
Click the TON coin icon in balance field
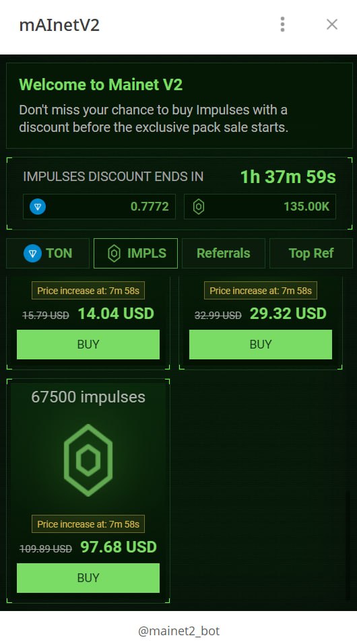coord(38,207)
